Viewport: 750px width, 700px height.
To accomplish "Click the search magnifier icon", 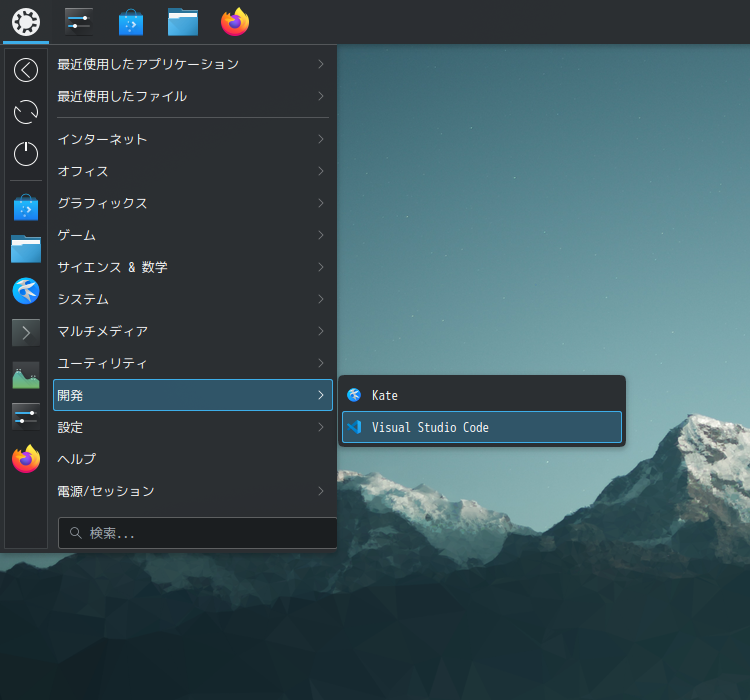I will pyautogui.click(x=76, y=533).
